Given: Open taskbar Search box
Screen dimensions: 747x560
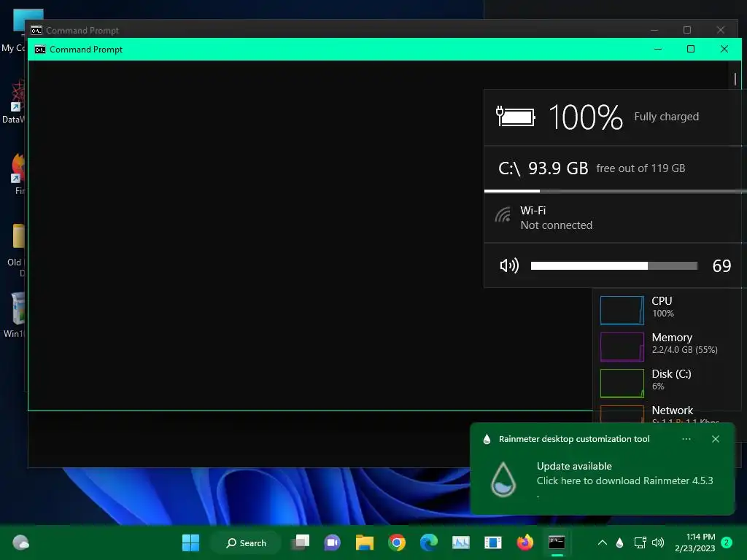Looking at the screenshot, I should [x=247, y=542].
